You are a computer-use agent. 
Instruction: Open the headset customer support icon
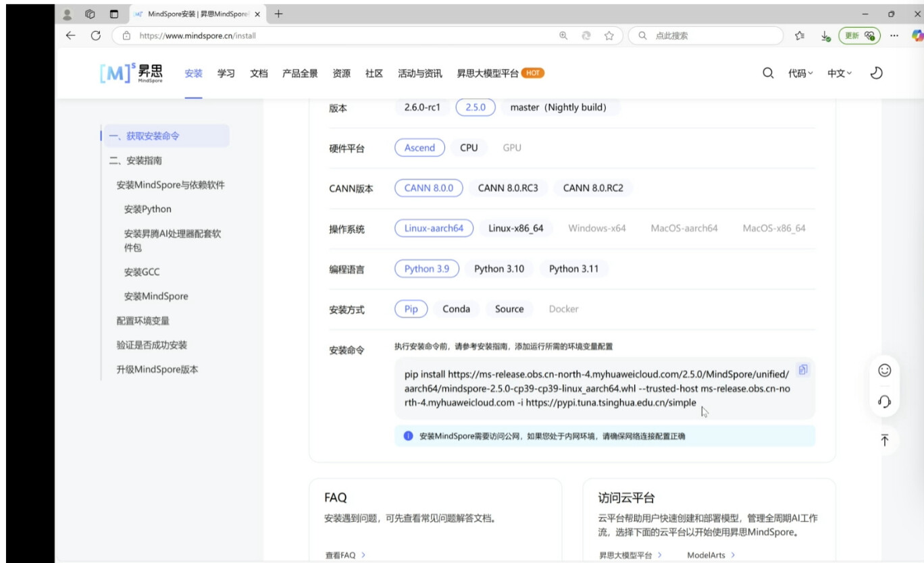(x=884, y=402)
